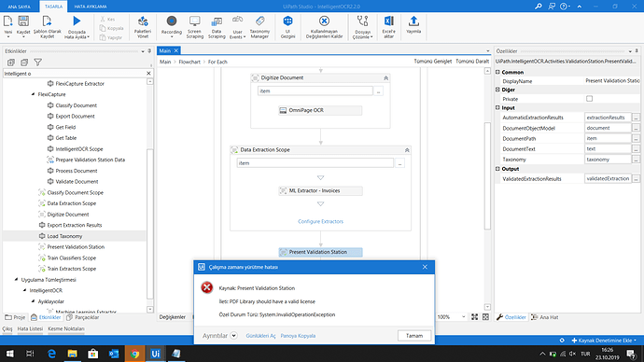The height and width of the screenshot is (362, 644).
Task: Switch to HATA AYIKLAMA ribbon tab
Action: point(91,7)
